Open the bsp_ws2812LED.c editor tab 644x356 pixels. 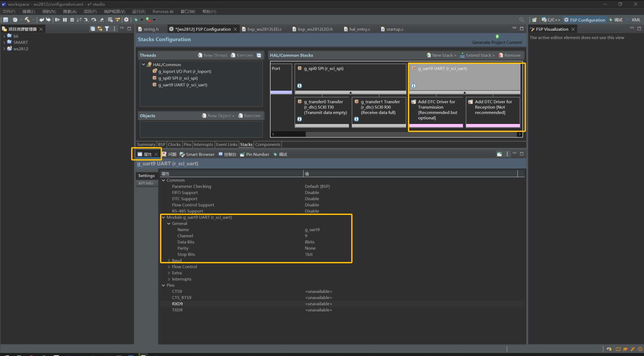pos(262,29)
